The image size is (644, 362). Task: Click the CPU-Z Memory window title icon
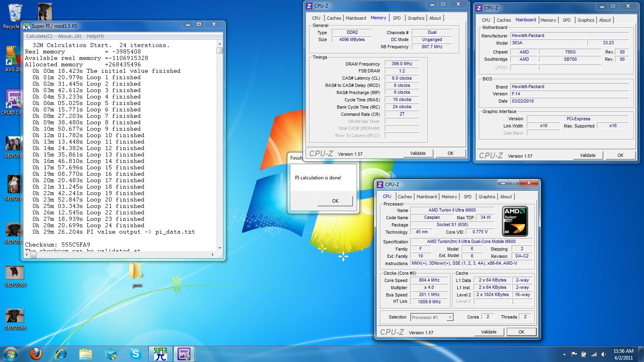(x=309, y=6)
